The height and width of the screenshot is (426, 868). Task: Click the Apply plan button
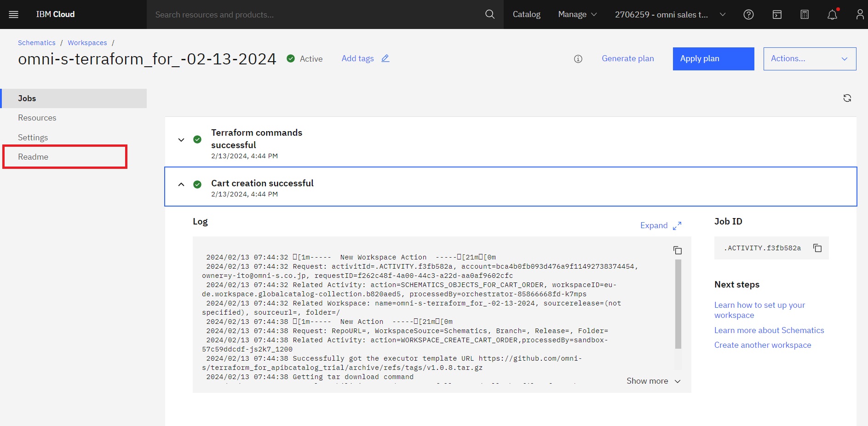[713, 59]
